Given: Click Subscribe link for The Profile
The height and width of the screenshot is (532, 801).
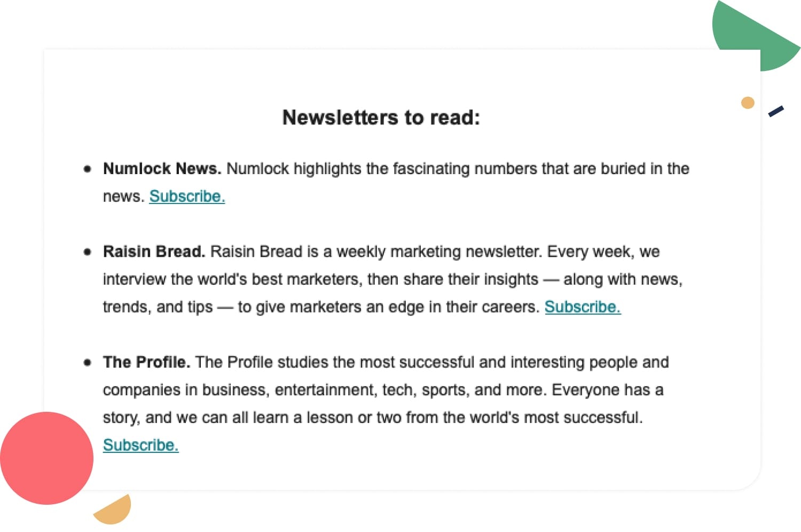Looking at the screenshot, I should (141, 445).
